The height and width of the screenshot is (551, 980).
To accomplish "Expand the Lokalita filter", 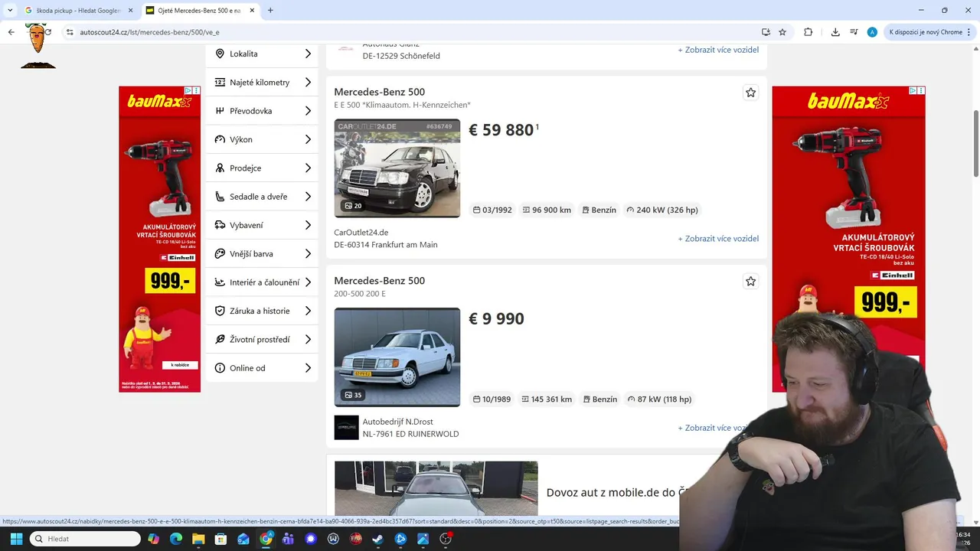I will coord(262,54).
